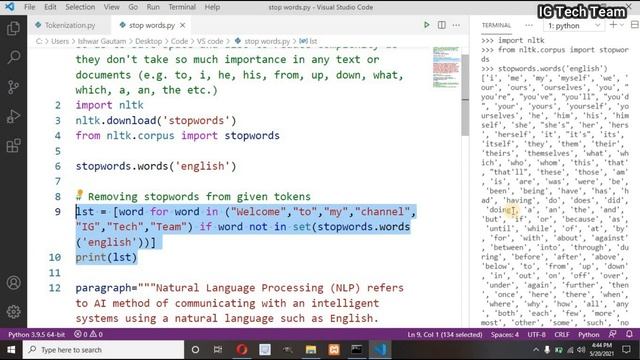This screenshot has width=640, height=360.
Task: Open the File menu
Action: tap(29, 7)
